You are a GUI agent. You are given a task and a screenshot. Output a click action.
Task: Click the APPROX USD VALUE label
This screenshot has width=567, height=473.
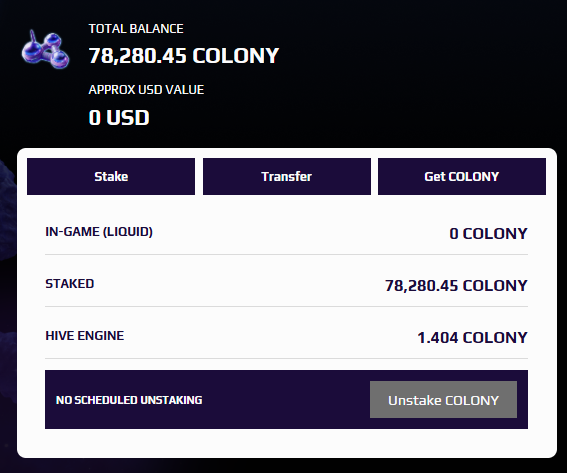pos(146,89)
